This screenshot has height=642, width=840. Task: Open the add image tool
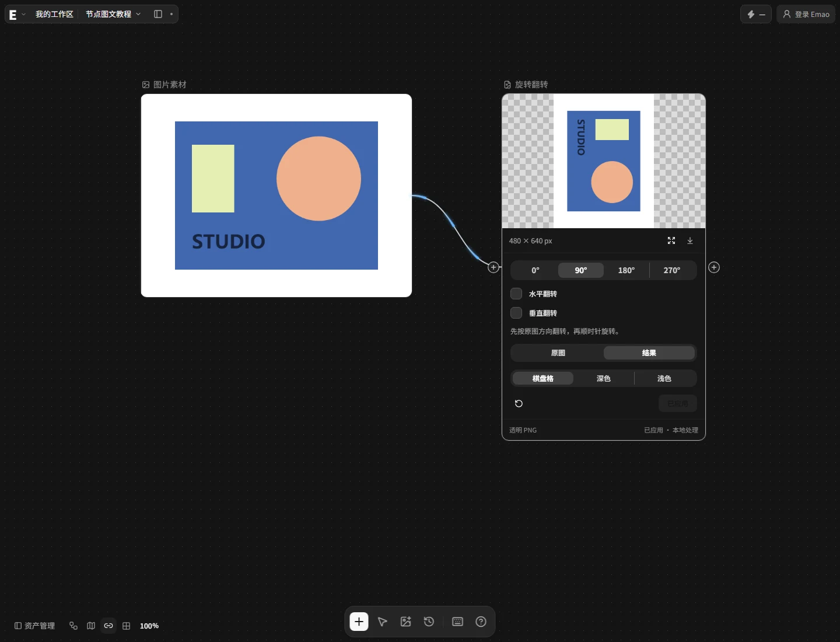click(x=406, y=622)
